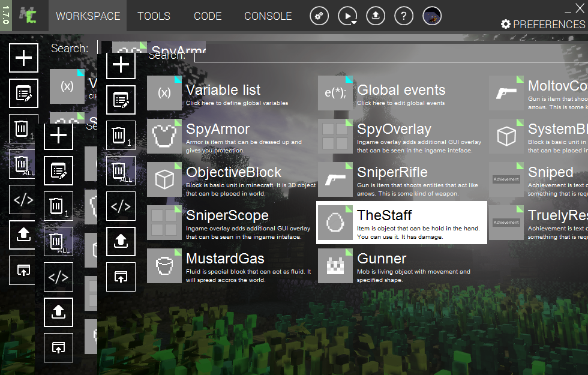The image size is (588, 375).
Task: Click the 1.7.0 version label
Action: [x=5, y=16]
